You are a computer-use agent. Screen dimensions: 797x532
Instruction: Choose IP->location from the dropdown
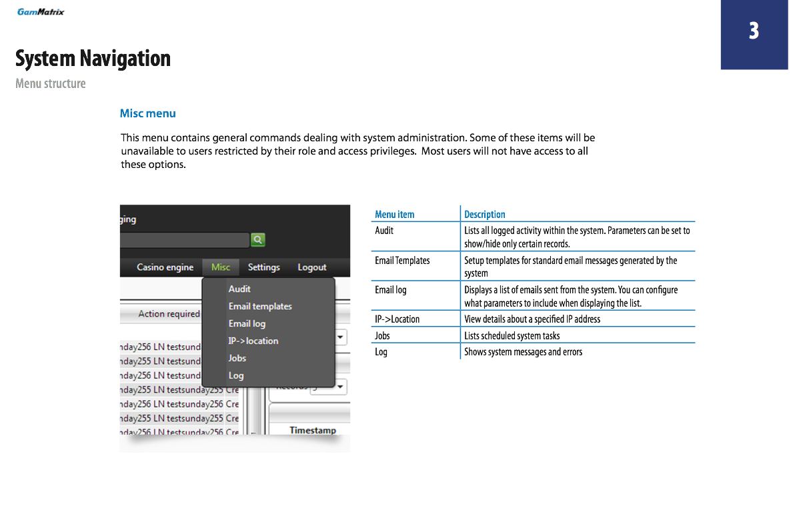pyautogui.click(x=253, y=341)
